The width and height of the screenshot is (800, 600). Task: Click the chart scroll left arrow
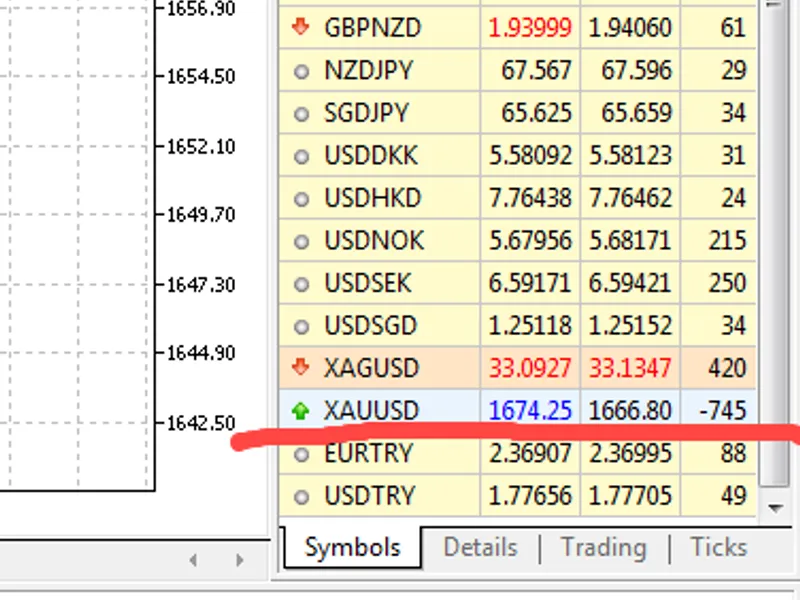coord(193,560)
